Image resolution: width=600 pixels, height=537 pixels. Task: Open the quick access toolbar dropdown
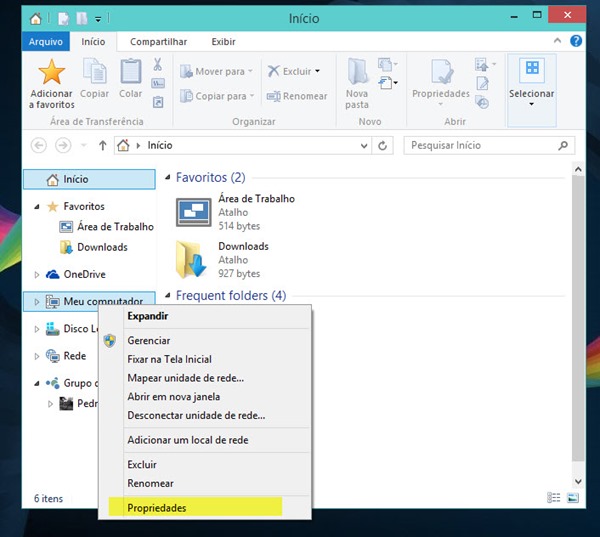[x=98, y=19]
